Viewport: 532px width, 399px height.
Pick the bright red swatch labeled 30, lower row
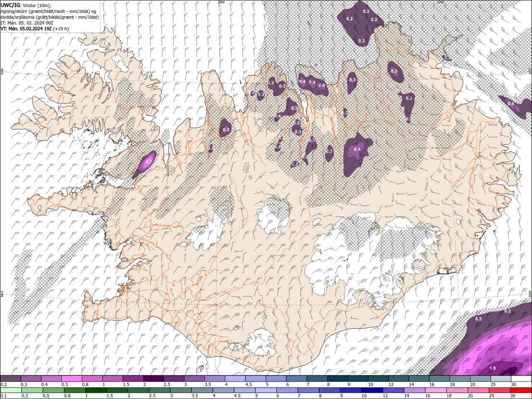coord(520,390)
